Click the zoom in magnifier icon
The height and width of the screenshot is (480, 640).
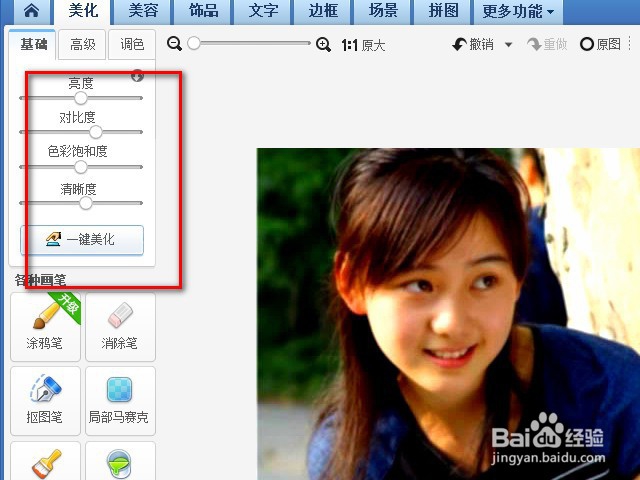coord(323,44)
